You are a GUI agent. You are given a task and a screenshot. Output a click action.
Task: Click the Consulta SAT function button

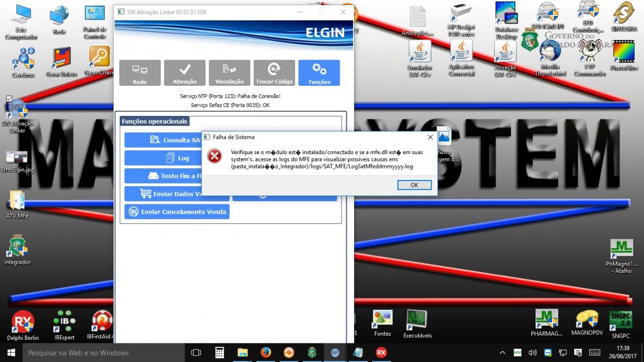pyautogui.click(x=163, y=140)
